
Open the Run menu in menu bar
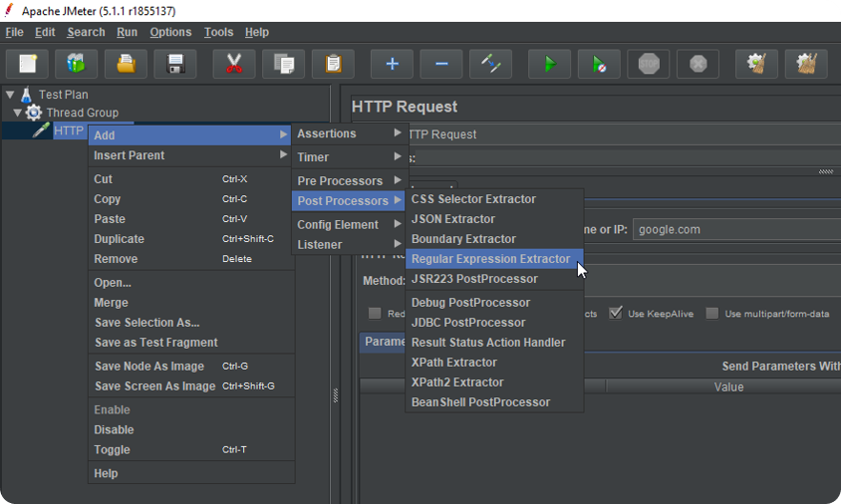tap(128, 32)
